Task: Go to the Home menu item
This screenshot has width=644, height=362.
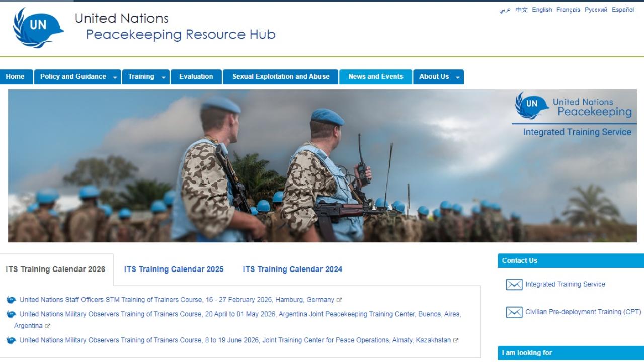Action: tap(15, 77)
